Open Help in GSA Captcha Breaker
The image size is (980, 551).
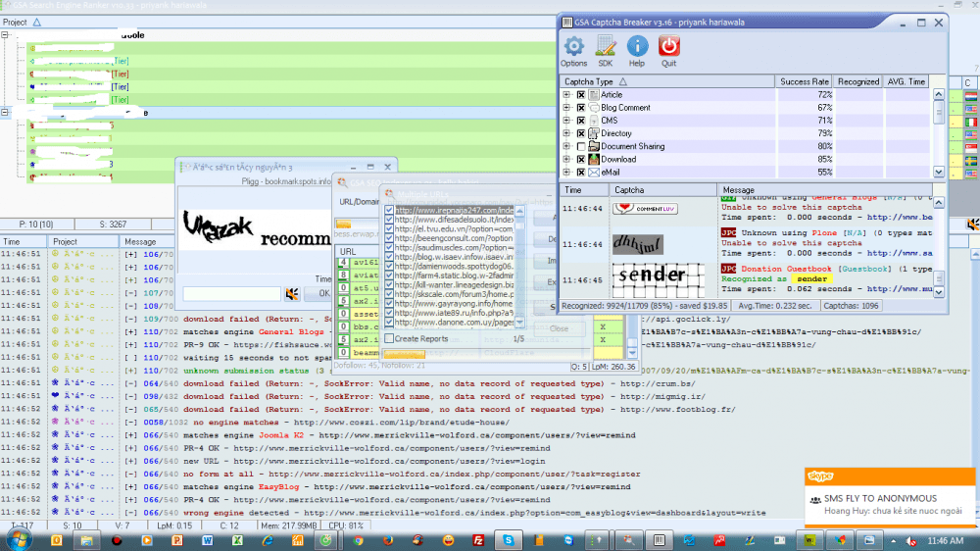(636, 51)
